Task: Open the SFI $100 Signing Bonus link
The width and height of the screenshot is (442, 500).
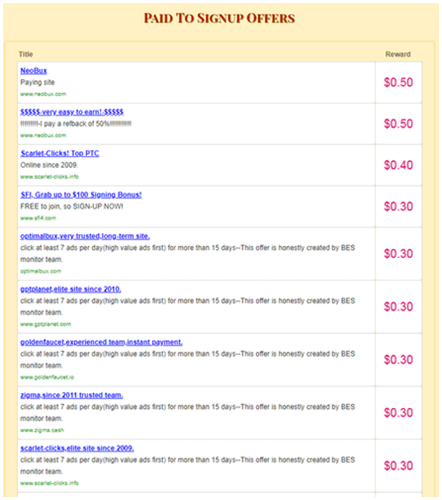Action: point(81,195)
